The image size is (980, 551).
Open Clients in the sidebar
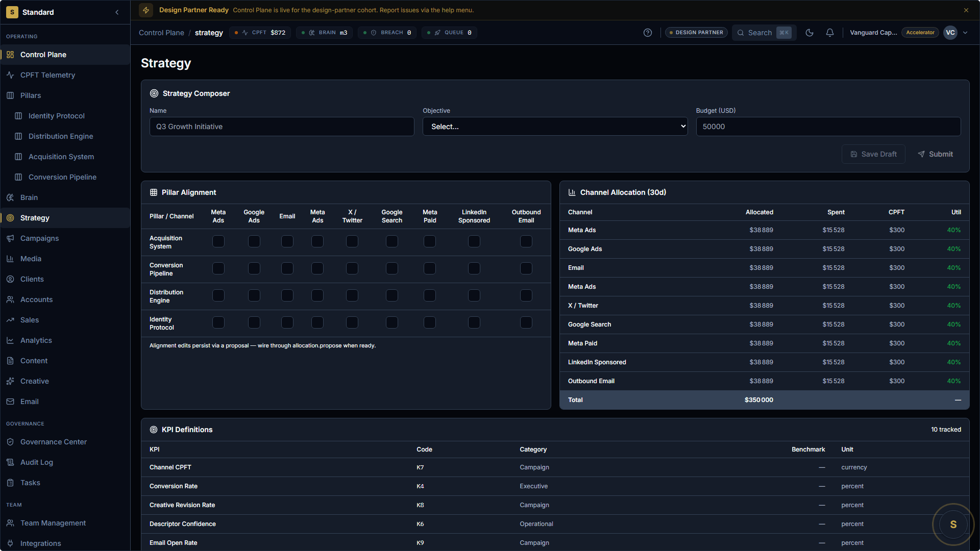tap(65, 279)
